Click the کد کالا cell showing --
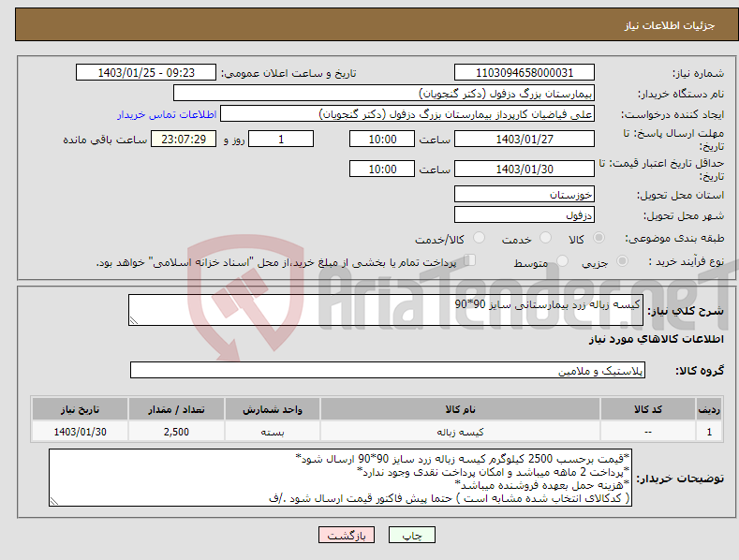 coord(648,432)
